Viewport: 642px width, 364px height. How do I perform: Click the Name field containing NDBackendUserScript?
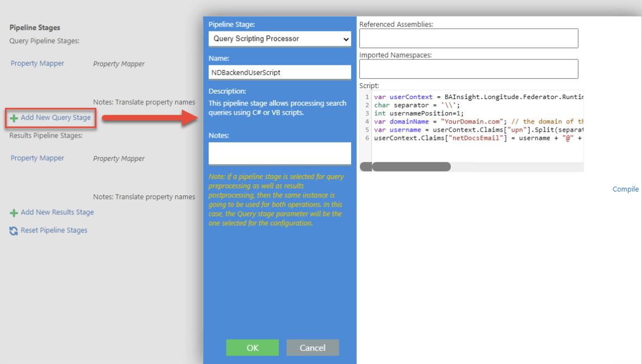pos(280,72)
